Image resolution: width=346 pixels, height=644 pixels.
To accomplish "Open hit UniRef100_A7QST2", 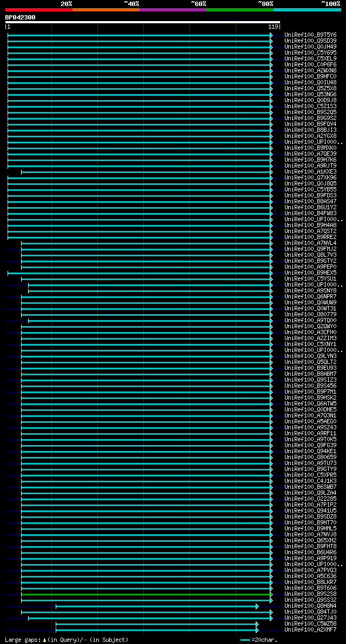I will 310,231.
